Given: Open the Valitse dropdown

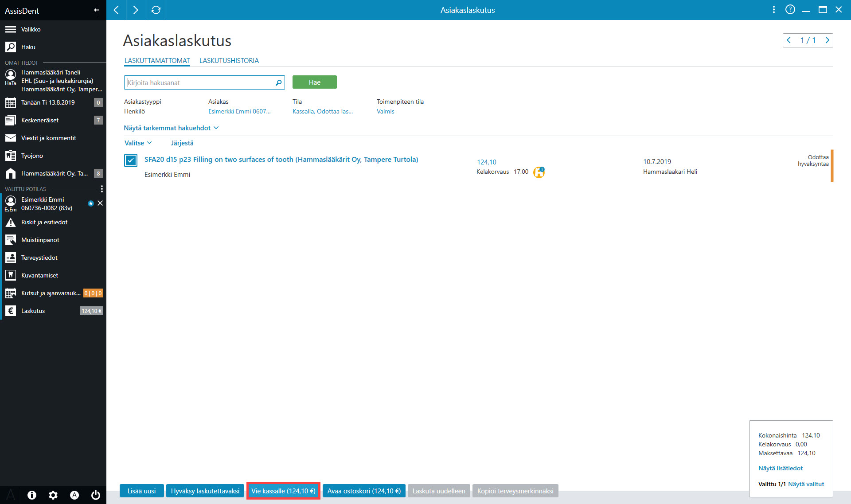Looking at the screenshot, I should tap(138, 143).
